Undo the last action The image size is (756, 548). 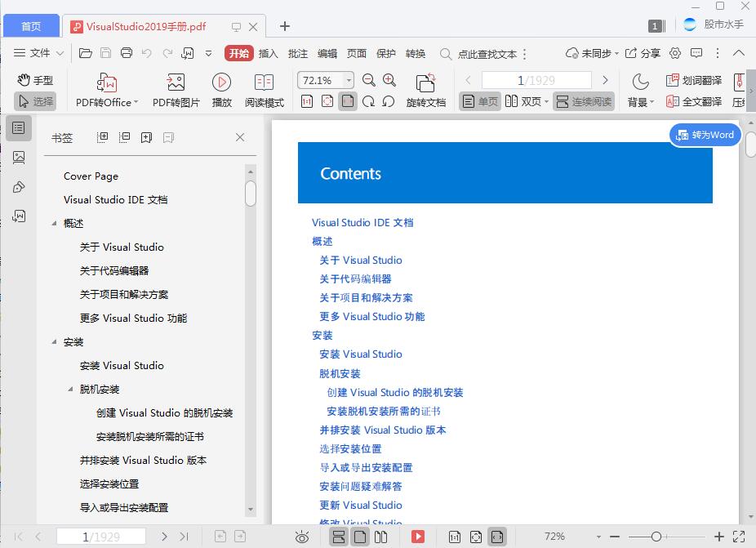click(147, 53)
